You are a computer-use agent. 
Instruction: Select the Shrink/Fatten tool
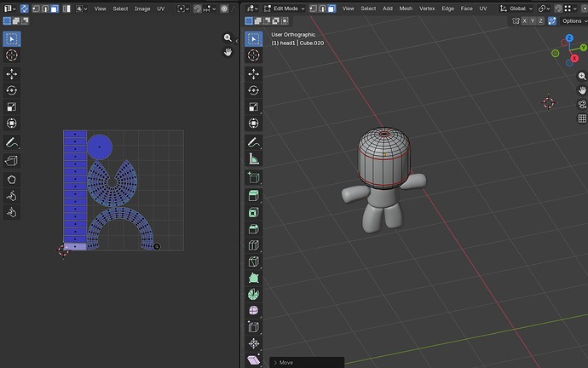tap(253, 343)
